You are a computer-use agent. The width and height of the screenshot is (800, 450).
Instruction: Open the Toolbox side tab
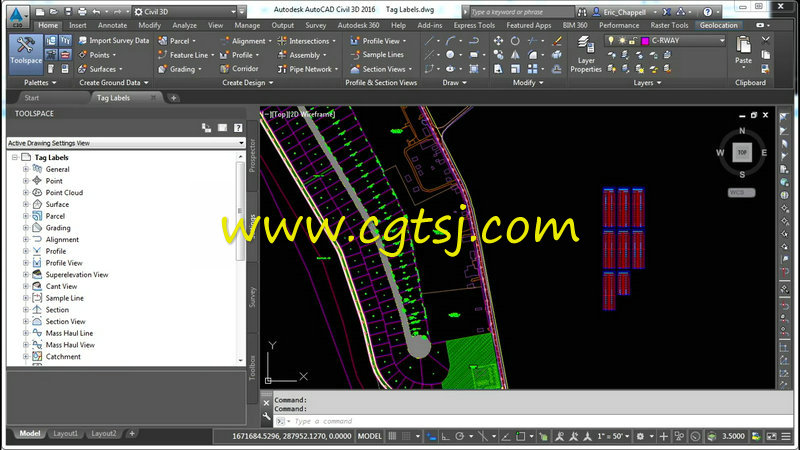click(252, 368)
